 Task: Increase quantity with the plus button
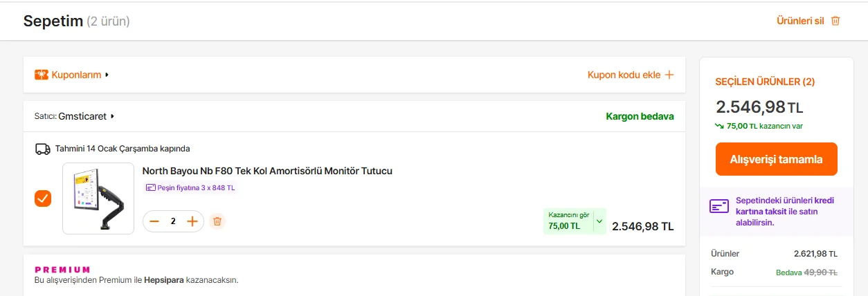point(192,221)
